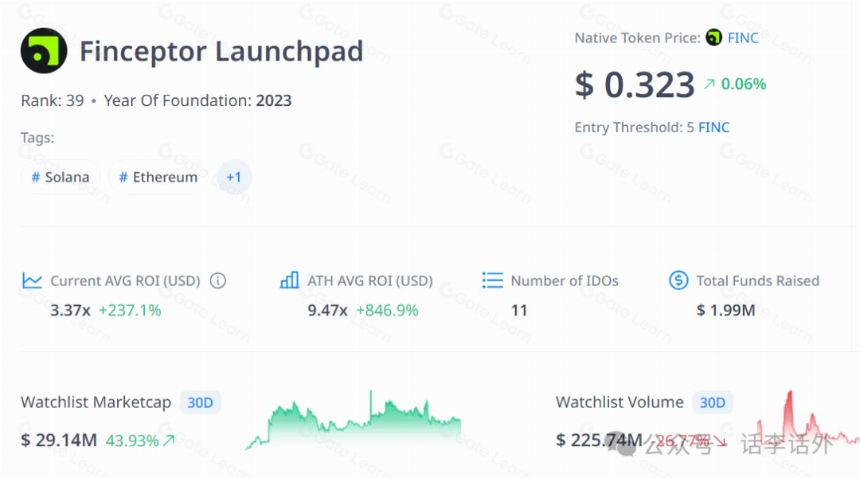Click the +846.9% percentage
This screenshot has width=860, height=478.
point(387,310)
